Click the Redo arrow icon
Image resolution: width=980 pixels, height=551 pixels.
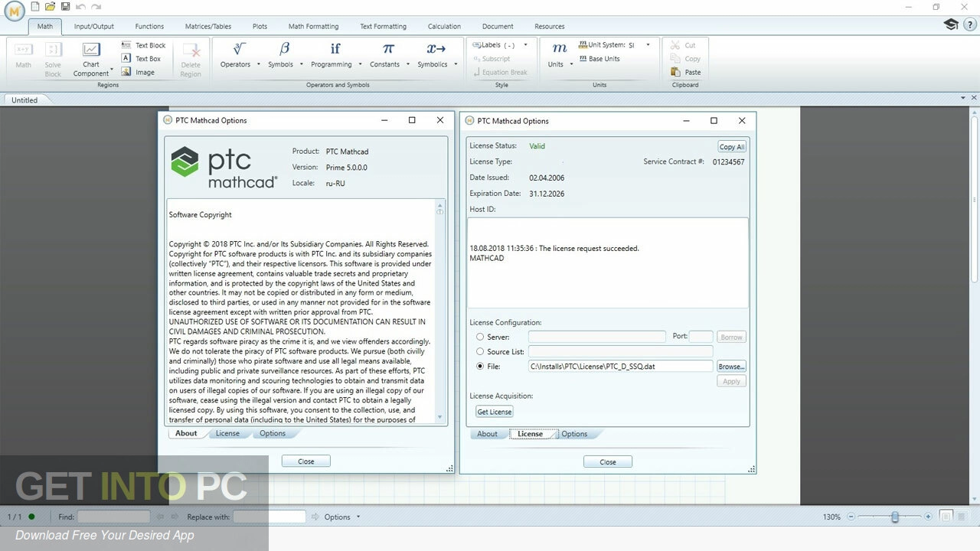tap(96, 7)
